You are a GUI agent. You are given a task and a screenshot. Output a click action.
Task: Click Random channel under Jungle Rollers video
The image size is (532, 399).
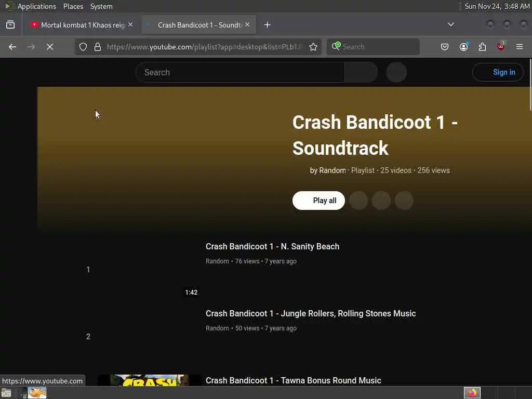pyautogui.click(x=217, y=328)
